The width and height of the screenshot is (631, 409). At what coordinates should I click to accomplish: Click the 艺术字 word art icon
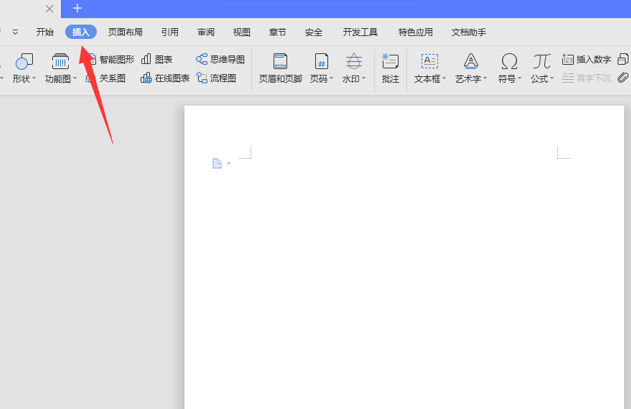click(471, 62)
